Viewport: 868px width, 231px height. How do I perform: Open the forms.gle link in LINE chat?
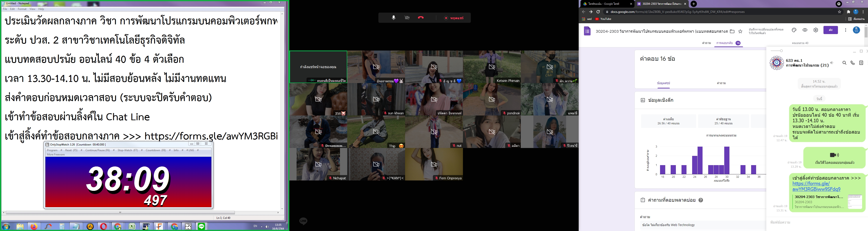816,186
